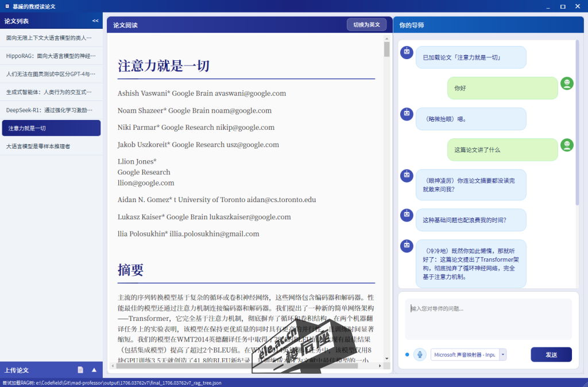Screen dimensions: 588x387
Task: Click the document icon beside 上传论文
Action: [x=80, y=370]
